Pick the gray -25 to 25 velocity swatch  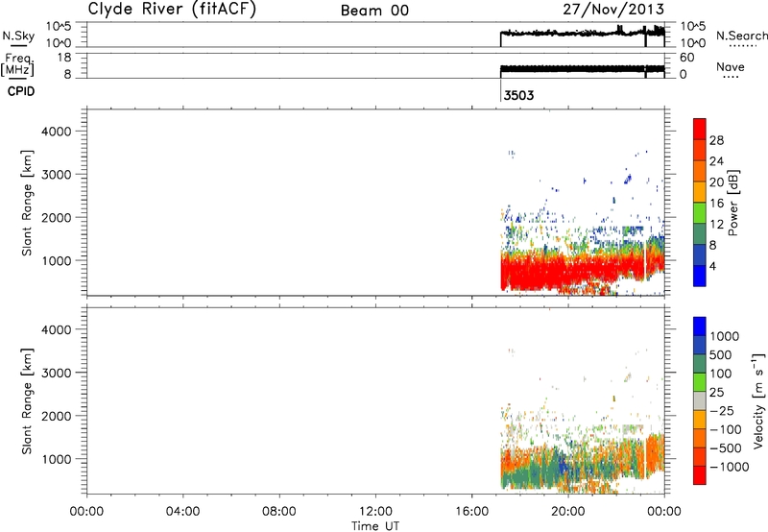click(x=700, y=401)
